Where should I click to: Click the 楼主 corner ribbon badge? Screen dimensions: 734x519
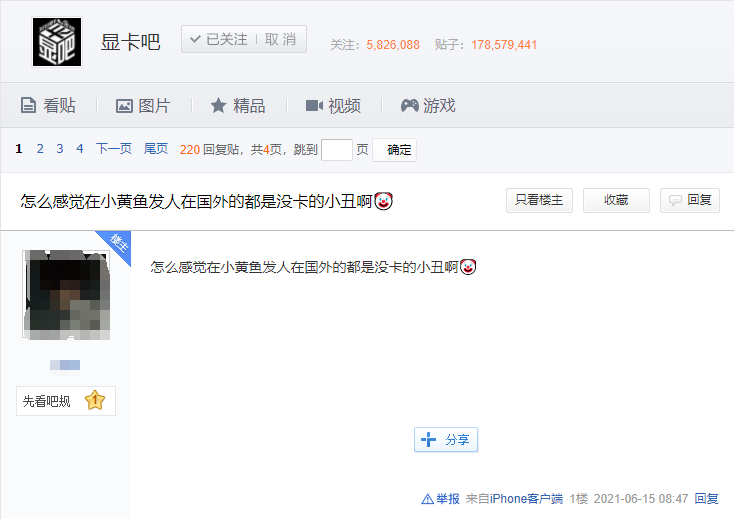117,244
